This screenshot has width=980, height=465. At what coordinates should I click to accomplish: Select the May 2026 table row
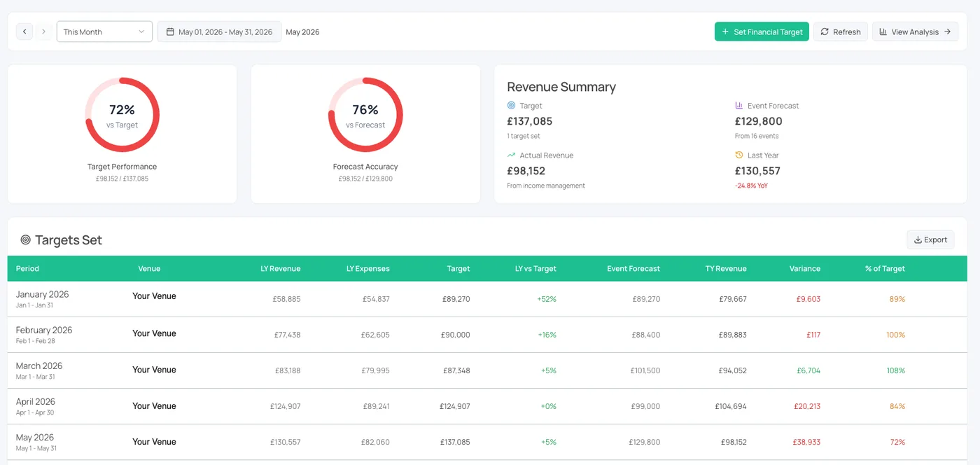click(487, 442)
